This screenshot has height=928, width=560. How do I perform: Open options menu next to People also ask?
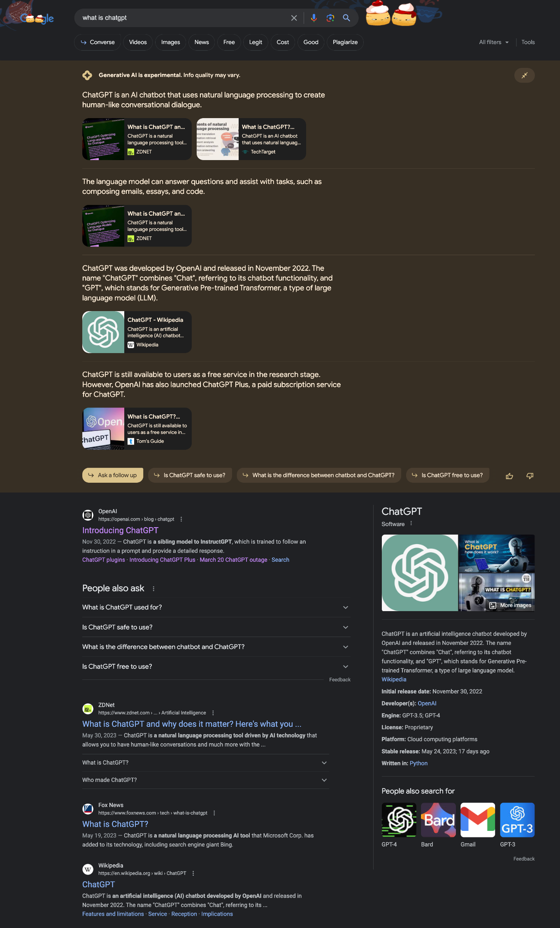(x=153, y=589)
